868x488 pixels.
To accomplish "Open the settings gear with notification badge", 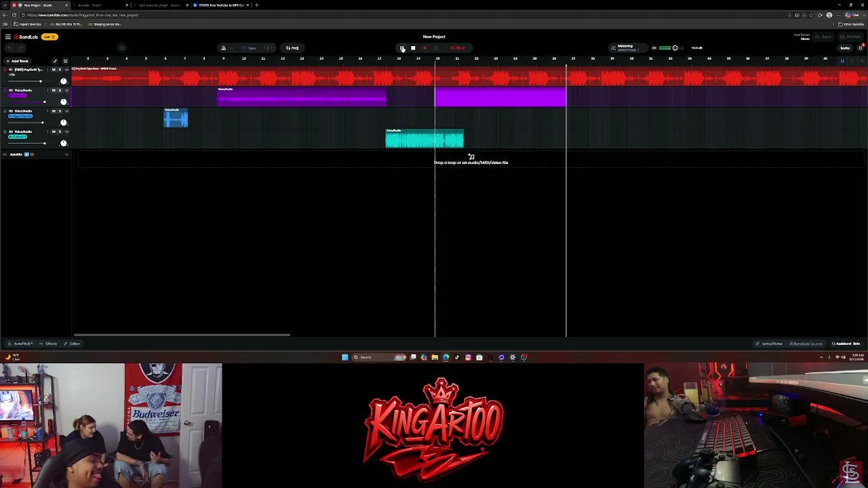I will (x=861, y=48).
